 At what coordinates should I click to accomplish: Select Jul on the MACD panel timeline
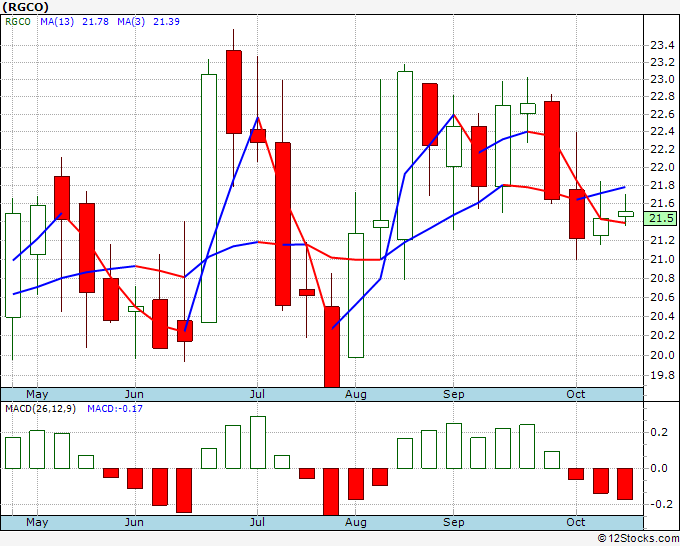click(x=257, y=522)
